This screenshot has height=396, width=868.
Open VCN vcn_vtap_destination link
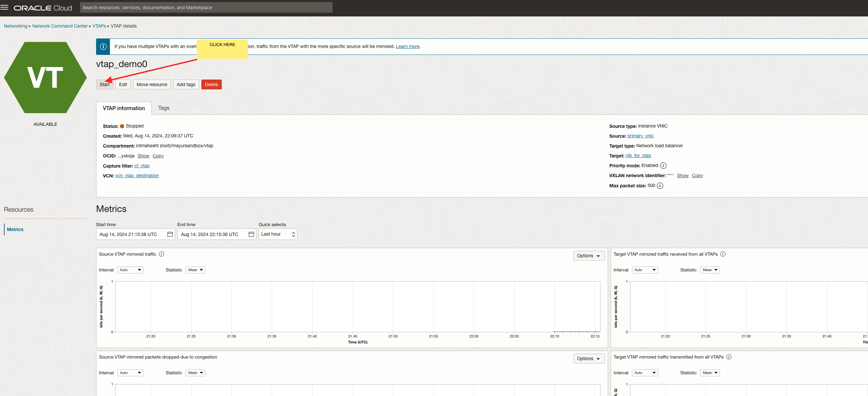pyautogui.click(x=137, y=175)
